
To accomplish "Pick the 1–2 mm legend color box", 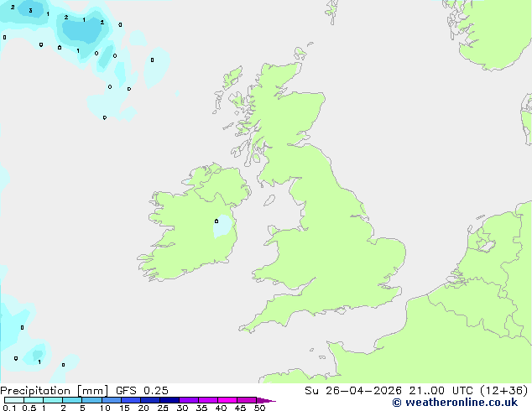I will pyautogui.click(x=53, y=400).
